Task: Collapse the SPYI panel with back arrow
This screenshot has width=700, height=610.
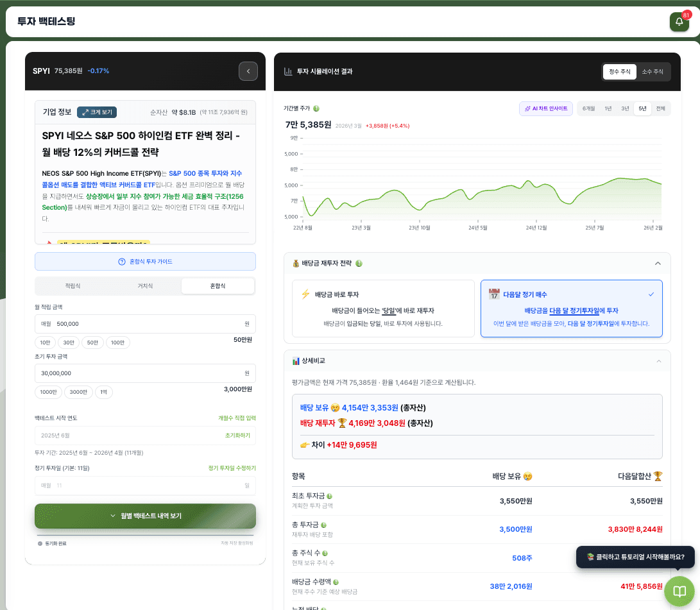Action: coord(248,71)
